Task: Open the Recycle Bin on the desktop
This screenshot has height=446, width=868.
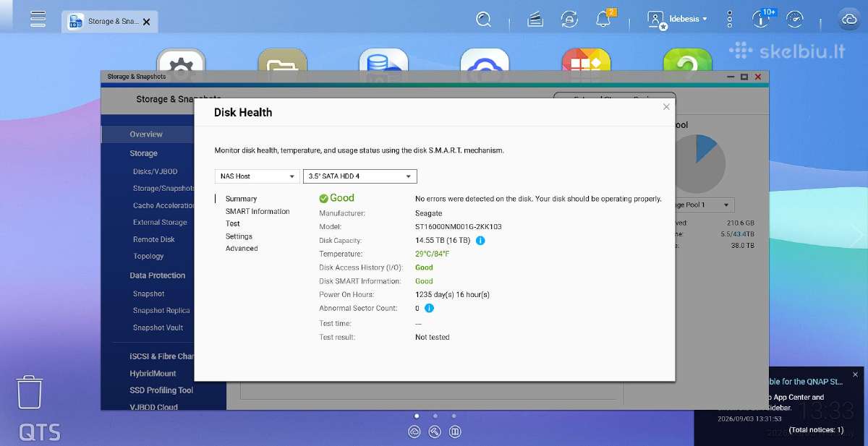Action: [30, 393]
